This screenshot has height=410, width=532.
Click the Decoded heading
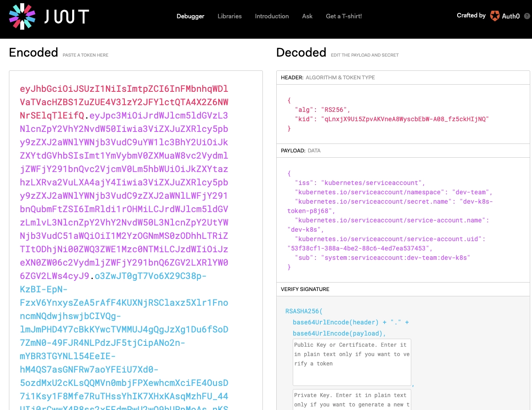(301, 53)
